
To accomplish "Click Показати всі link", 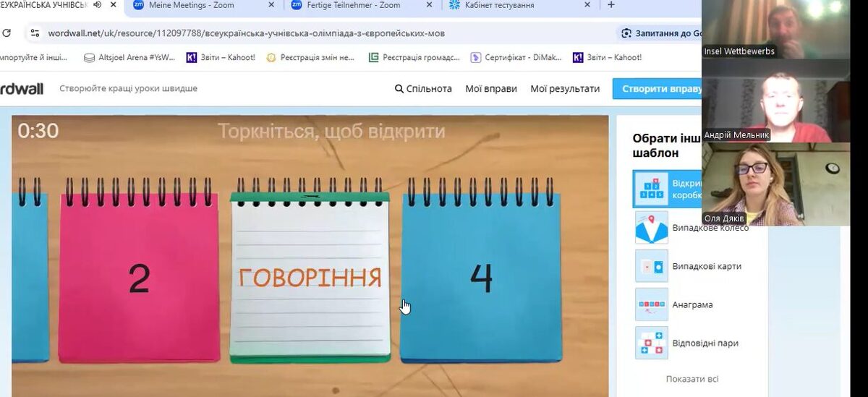I will [692, 379].
